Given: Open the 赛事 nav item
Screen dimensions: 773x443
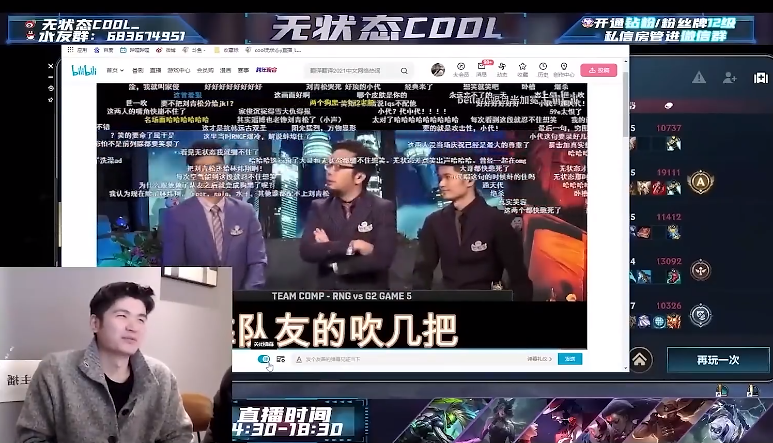Looking at the screenshot, I should tap(243, 70).
